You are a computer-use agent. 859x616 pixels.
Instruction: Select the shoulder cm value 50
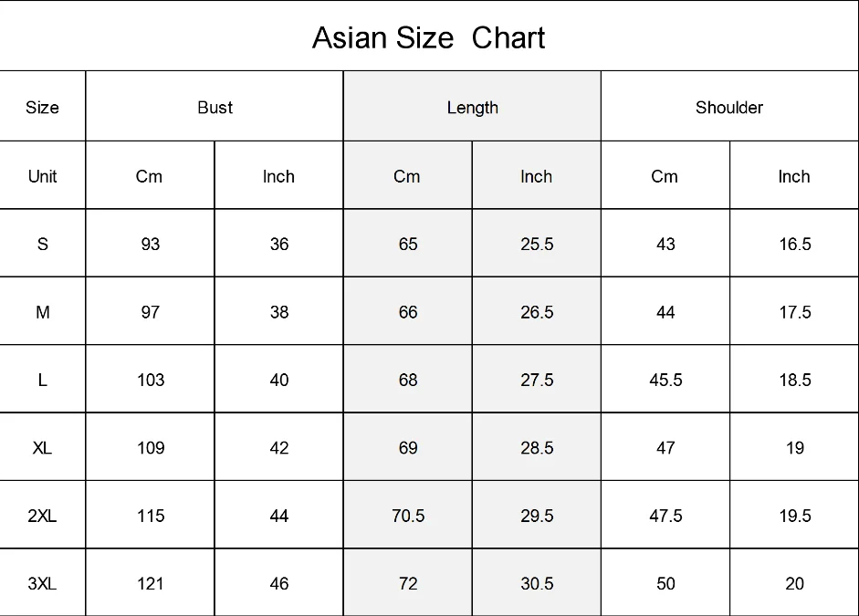[665, 583]
